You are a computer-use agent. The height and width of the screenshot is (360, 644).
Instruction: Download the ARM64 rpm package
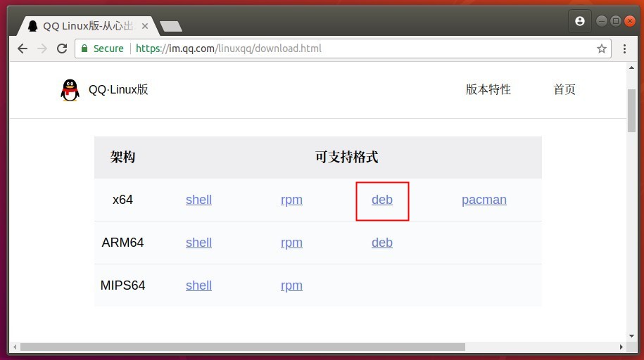[291, 243]
